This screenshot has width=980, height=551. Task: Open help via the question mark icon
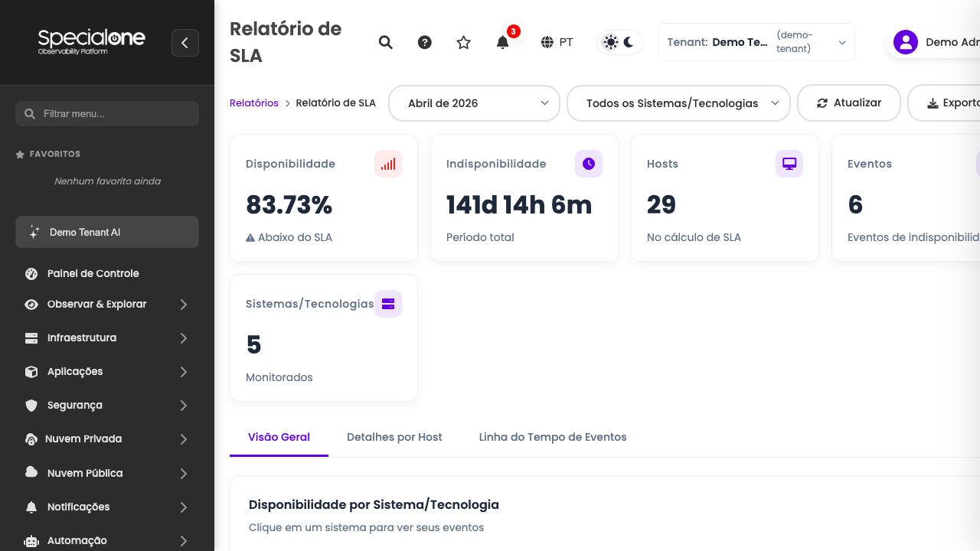(x=425, y=42)
